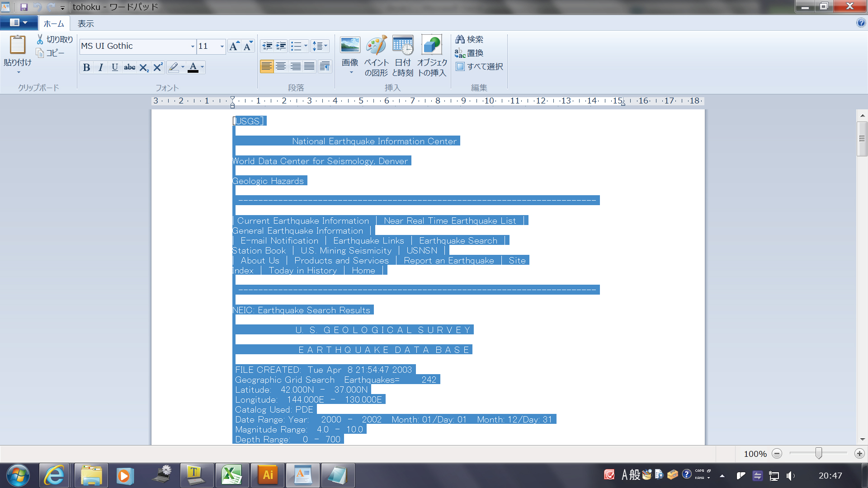Toggle superscript formatting
Screen dimensions: 868x488
pyautogui.click(x=158, y=67)
